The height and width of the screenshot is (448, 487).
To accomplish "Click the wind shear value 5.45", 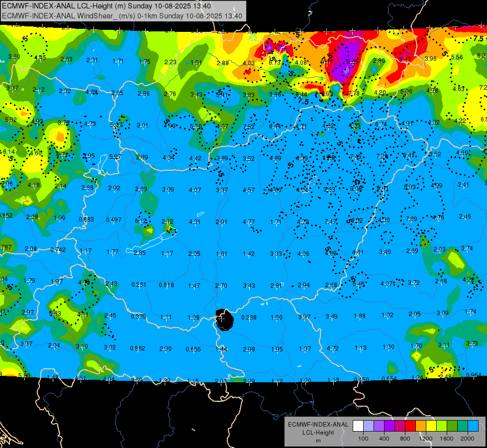I will tap(359, 284).
